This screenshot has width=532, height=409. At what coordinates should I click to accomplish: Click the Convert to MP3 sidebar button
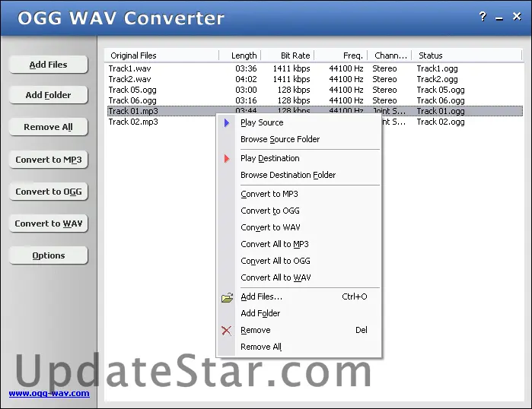click(48, 160)
